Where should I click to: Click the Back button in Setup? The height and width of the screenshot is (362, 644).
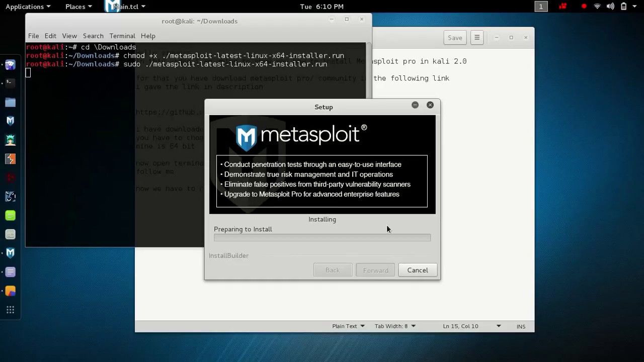pyautogui.click(x=333, y=270)
